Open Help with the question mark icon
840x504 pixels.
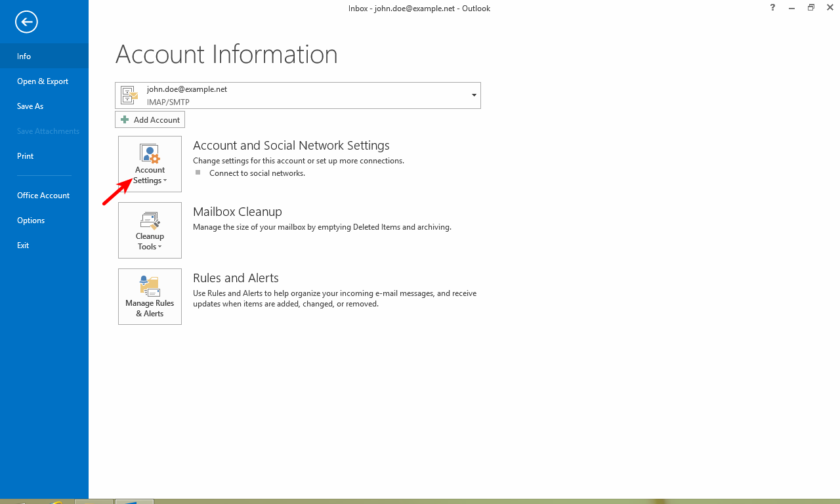(x=773, y=7)
